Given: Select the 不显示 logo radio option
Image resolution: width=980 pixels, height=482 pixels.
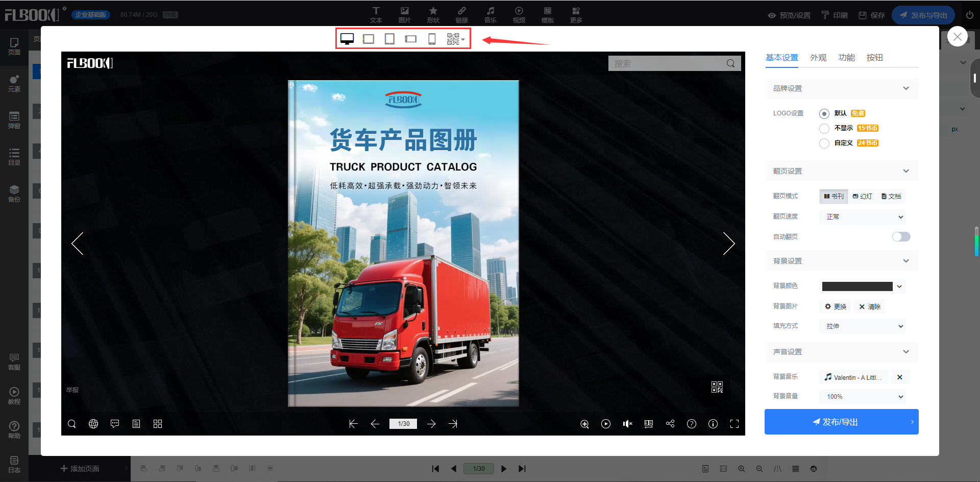Looking at the screenshot, I should tap(824, 129).
